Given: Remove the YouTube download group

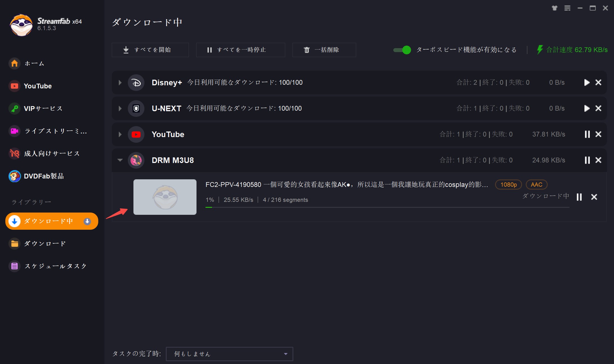Looking at the screenshot, I should click(599, 134).
